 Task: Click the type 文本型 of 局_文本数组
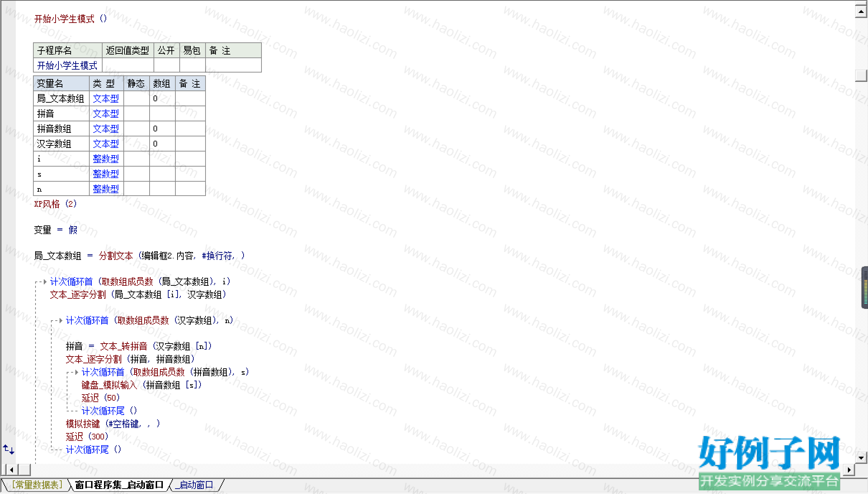coord(106,98)
